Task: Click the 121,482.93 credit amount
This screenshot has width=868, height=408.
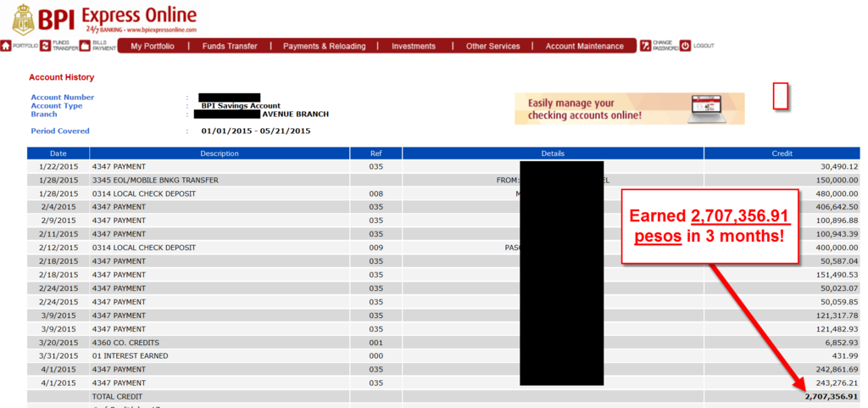Action: 837,329
